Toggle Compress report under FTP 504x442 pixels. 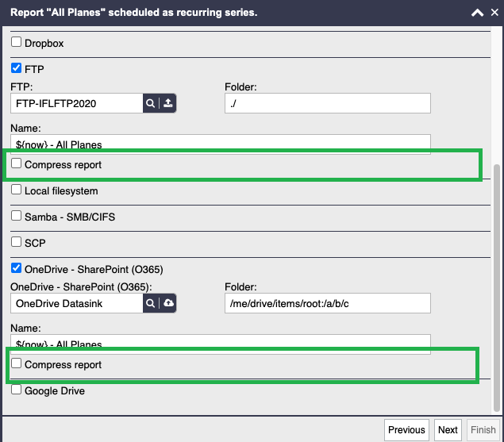coord(16,163)
